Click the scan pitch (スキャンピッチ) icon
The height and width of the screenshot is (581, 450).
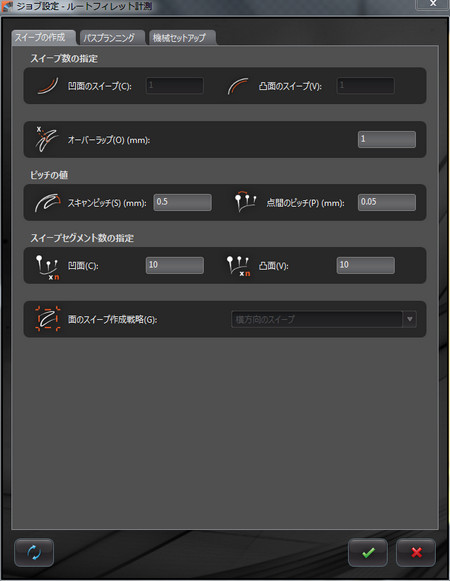pos(47,202)
